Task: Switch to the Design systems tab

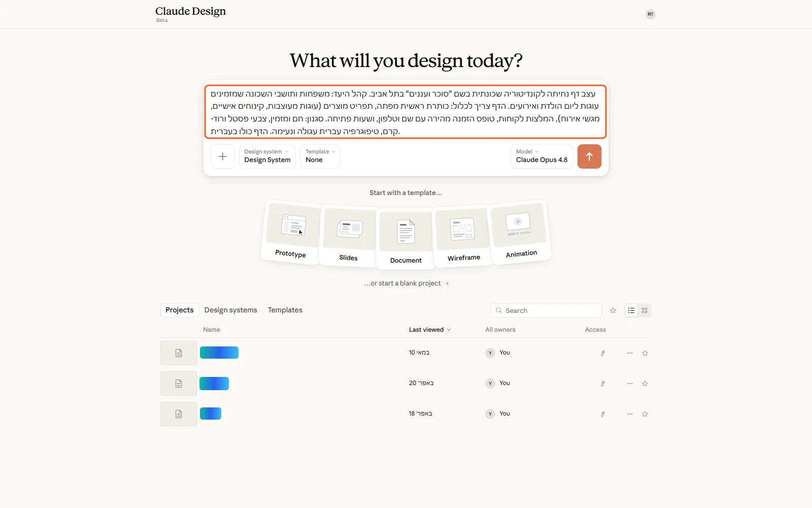Action: (230, 310)
